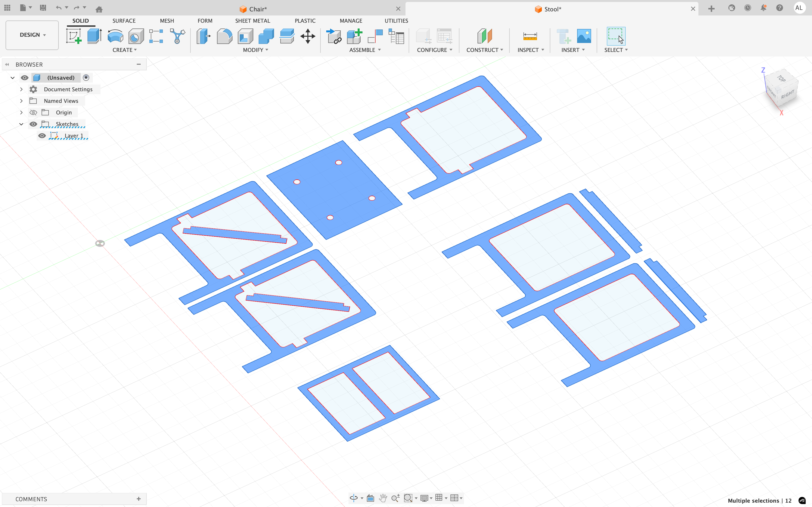Add a comment via COMMENTS plus button
Screen dimensions: 812x507
click(138, 499)
